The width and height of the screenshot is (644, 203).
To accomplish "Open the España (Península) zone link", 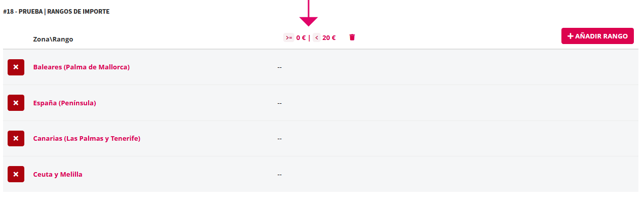I will click(64, 103).
